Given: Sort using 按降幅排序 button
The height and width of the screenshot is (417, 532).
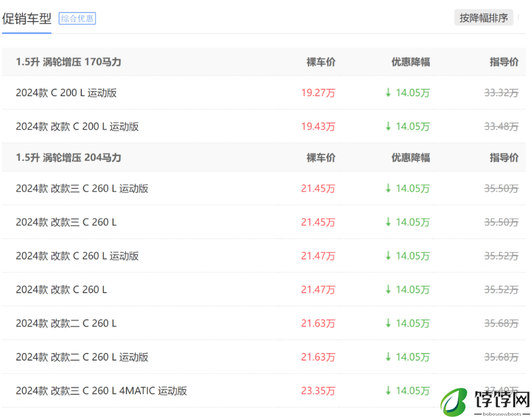Looking at the screenshot, I should pyautogui.click(x=484, y=17).
